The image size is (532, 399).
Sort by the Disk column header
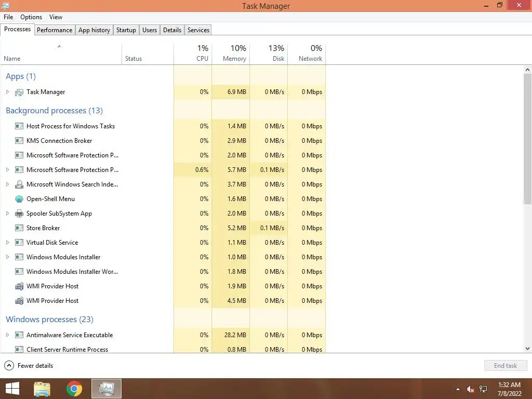(269, 54)
